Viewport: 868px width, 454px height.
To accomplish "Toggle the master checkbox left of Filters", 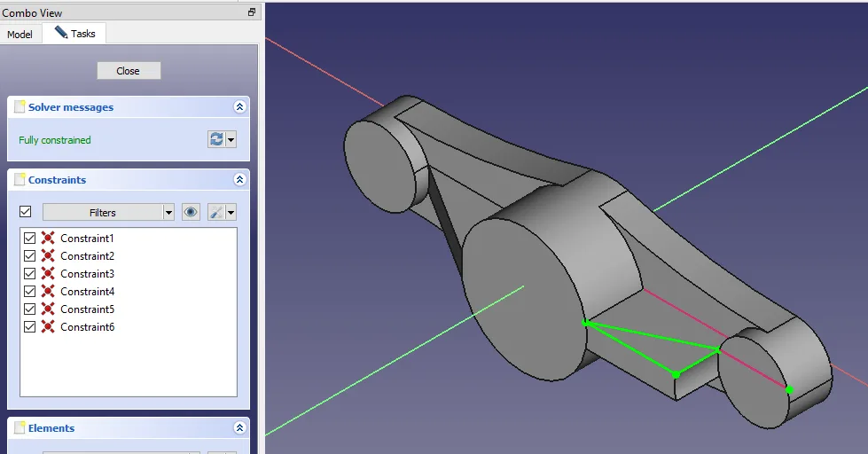I will (x=25, y=212).
